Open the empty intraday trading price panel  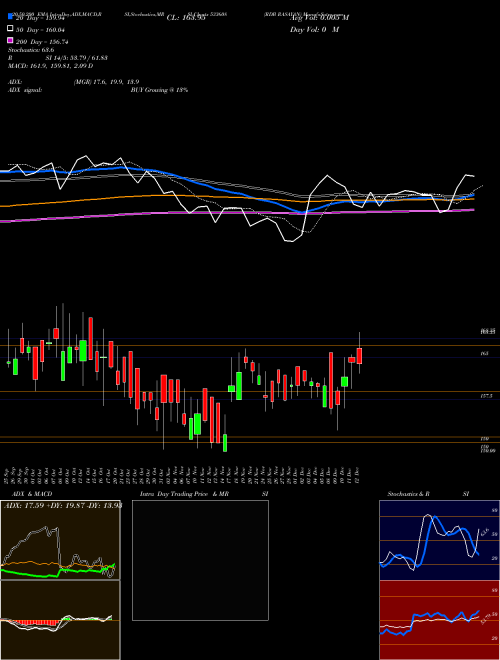click(x=200, y=560)
